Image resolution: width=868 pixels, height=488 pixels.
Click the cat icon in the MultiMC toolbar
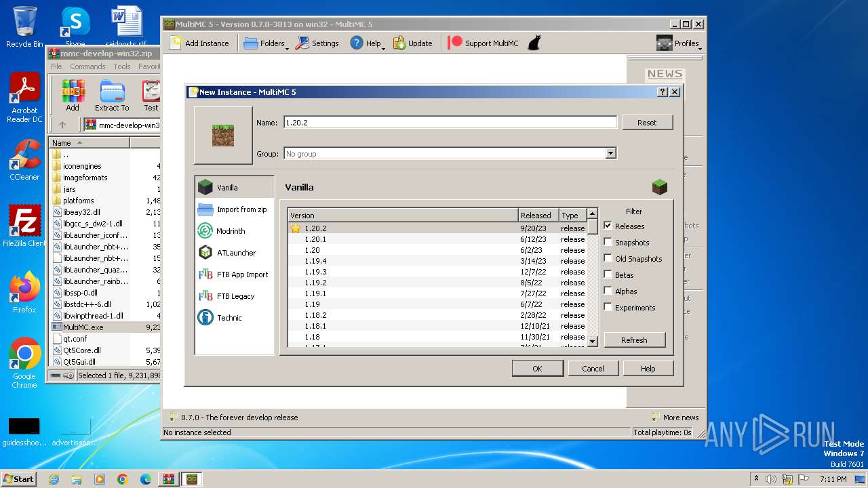pos(534,43)
